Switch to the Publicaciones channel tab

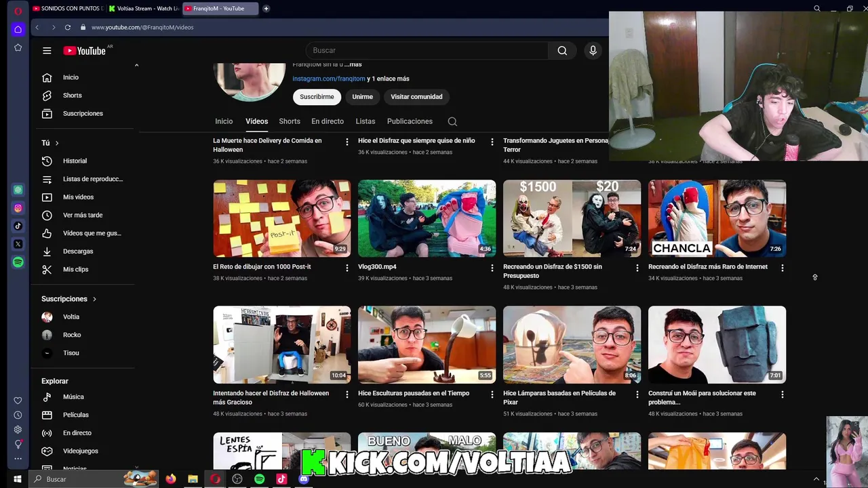click(410, 121)
